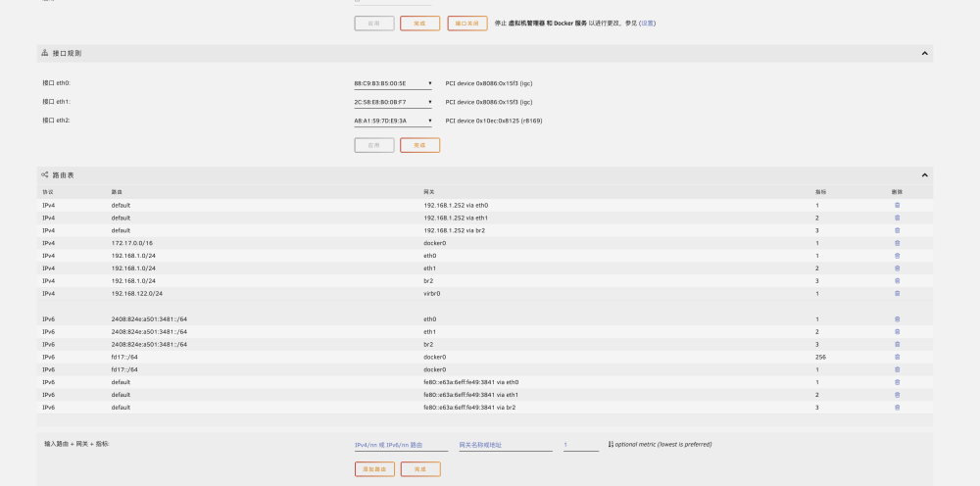Screen dimensions: 980x486
Task: Click 应用 button next to 端口关闭
Action: 374,24
